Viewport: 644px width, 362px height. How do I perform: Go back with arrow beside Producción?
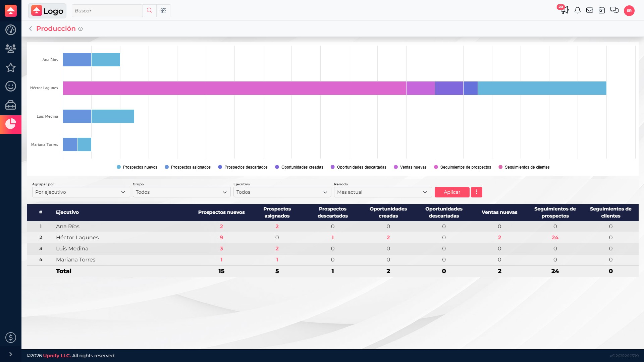coord(31,29)
